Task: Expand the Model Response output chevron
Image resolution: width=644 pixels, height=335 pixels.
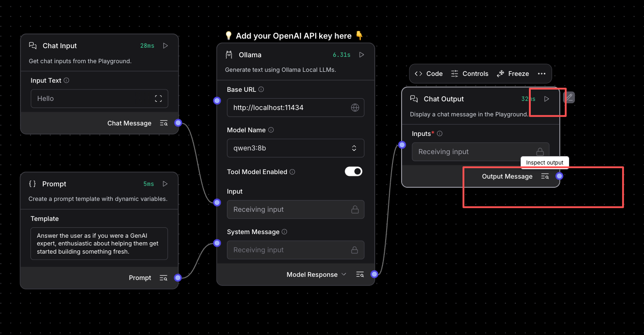Action: click(344, 275)
